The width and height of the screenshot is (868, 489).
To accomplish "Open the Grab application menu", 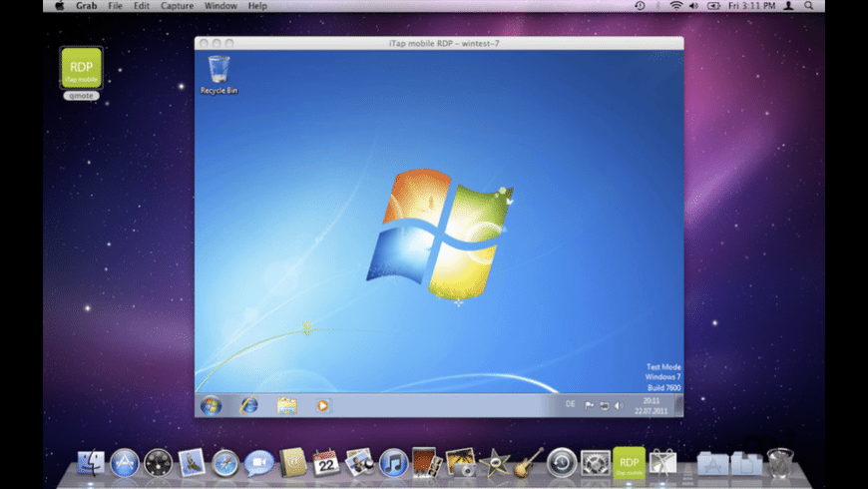I will (x=87, y=6).
